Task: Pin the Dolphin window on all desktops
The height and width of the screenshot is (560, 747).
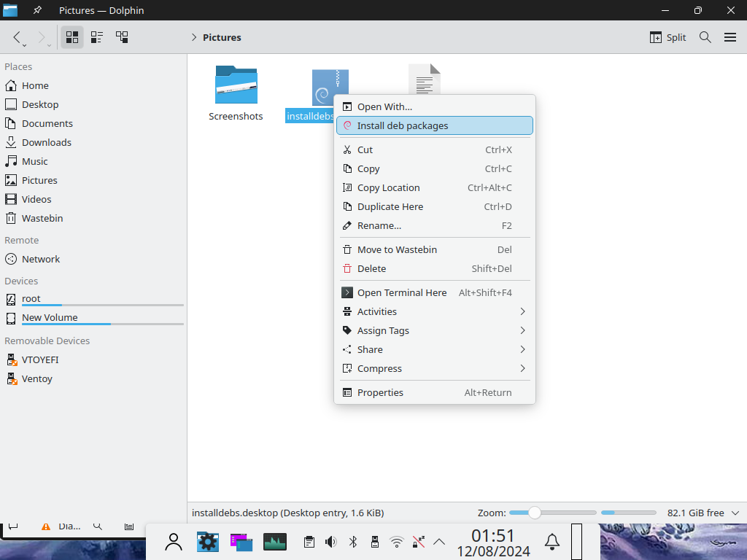Action: [x=37, y=10]
